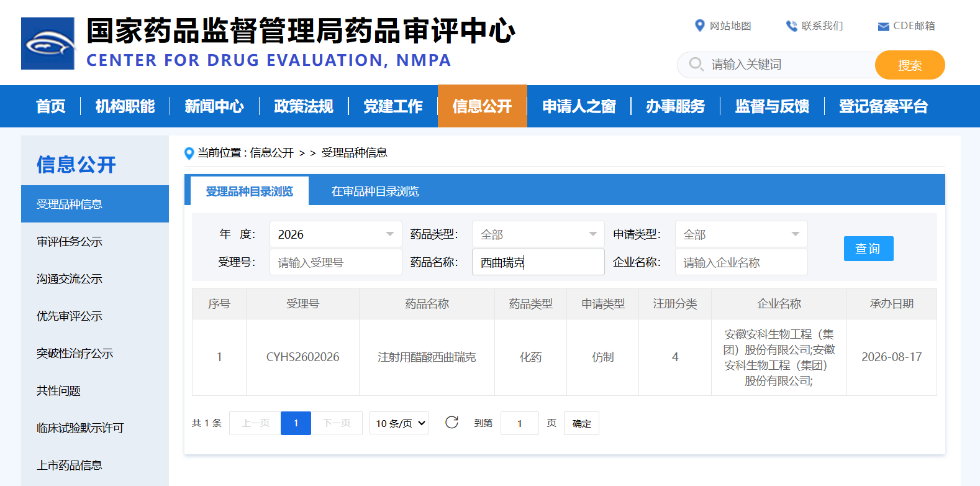Open the 申请类型 dropdown
This screenshot has width=980, height=486.
point(742,234)
